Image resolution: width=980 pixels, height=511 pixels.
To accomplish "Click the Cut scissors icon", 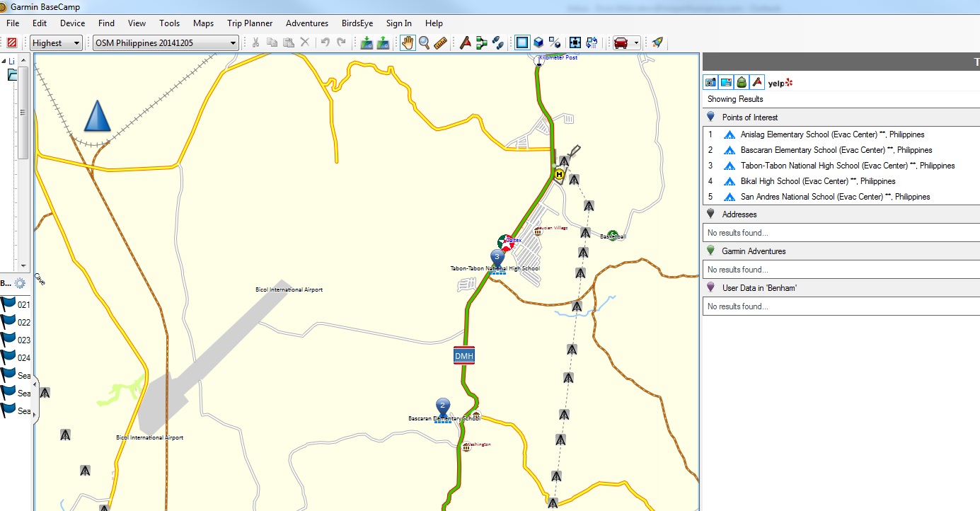I will point(255,43).
